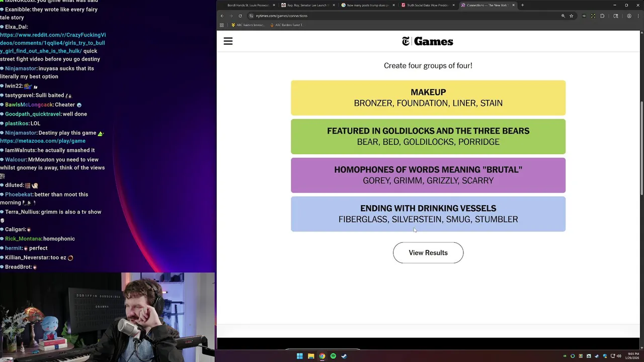
Task: Open the bookmarks apps grid icon
Action: tap(221, 25)
